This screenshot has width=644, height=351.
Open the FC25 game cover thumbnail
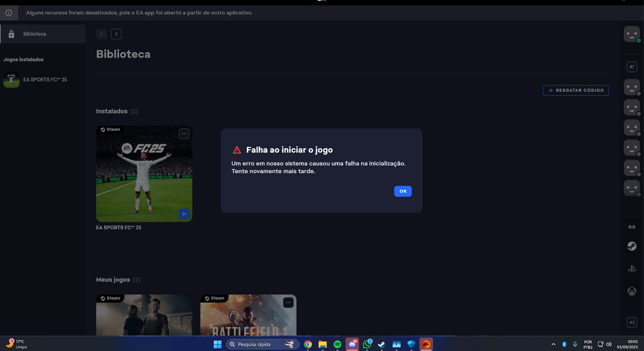pos(144,173)
